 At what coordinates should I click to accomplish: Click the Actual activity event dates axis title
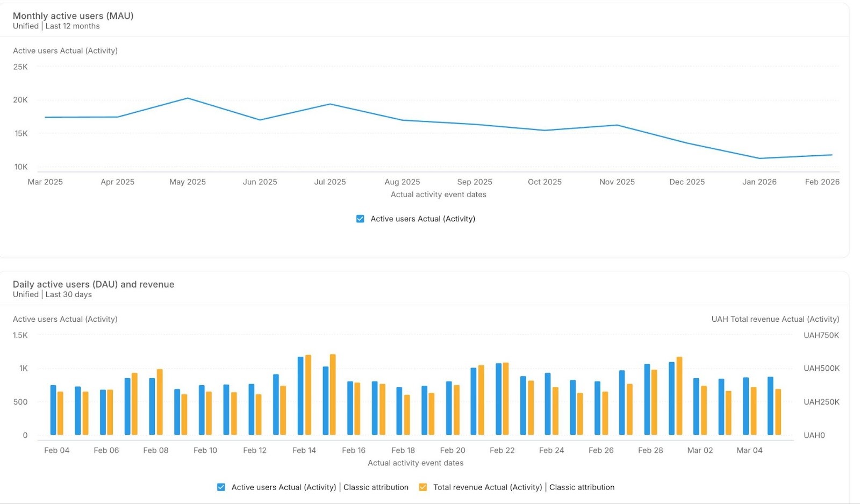tap(438, 194)
